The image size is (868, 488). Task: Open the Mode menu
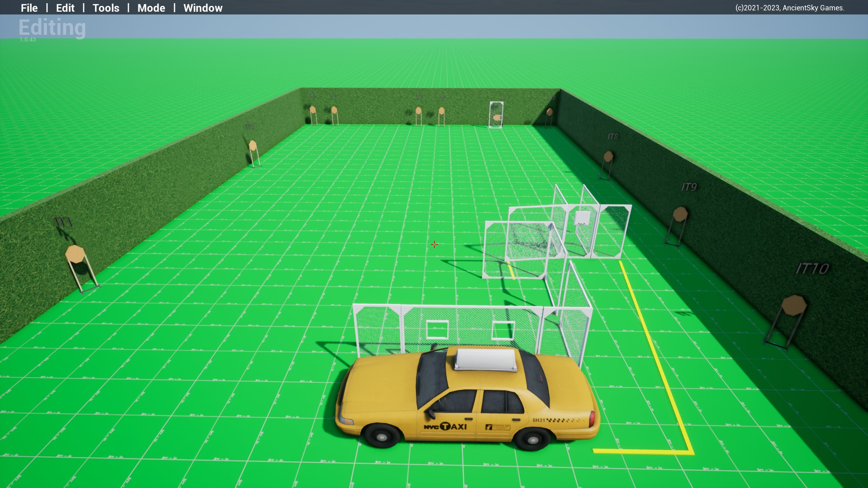coord(151,8)
